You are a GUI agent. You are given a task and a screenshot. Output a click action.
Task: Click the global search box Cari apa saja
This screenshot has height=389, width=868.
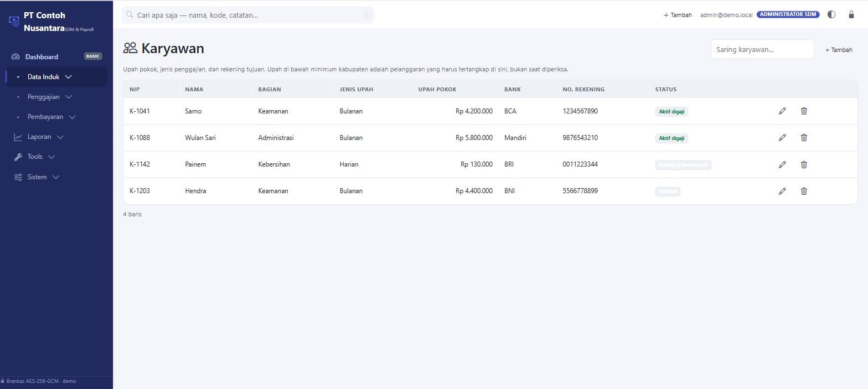point(247,15)
